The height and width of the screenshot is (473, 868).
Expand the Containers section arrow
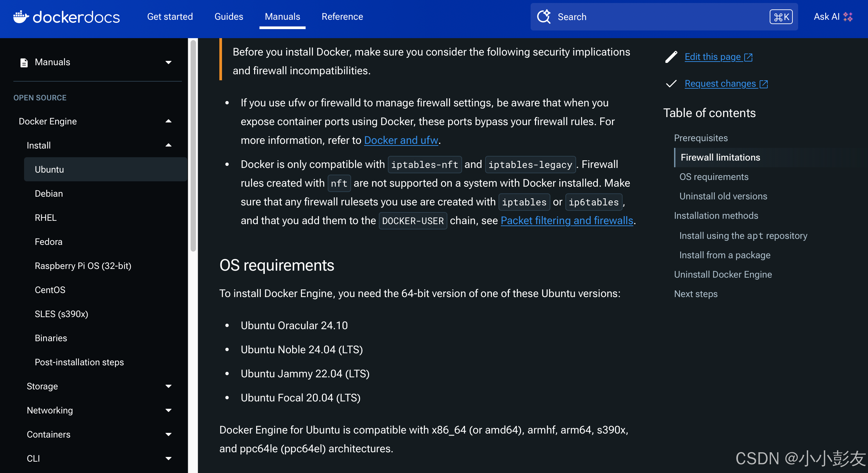(169, 435)
